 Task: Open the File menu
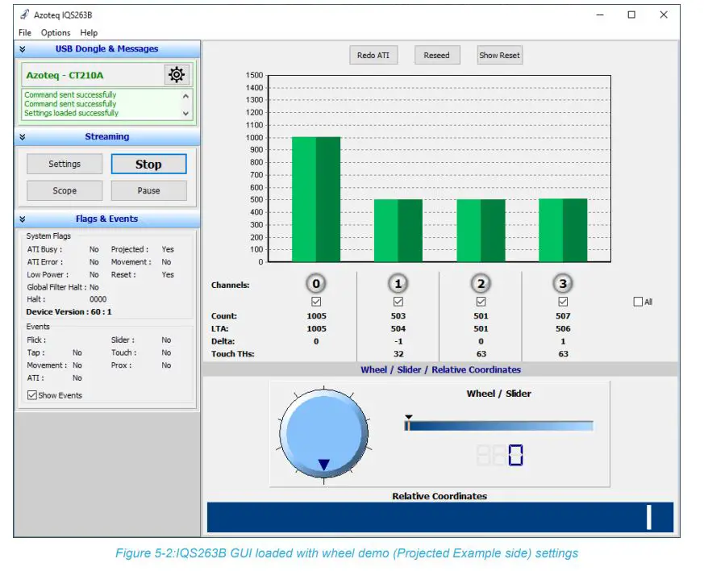click(24, 32)
